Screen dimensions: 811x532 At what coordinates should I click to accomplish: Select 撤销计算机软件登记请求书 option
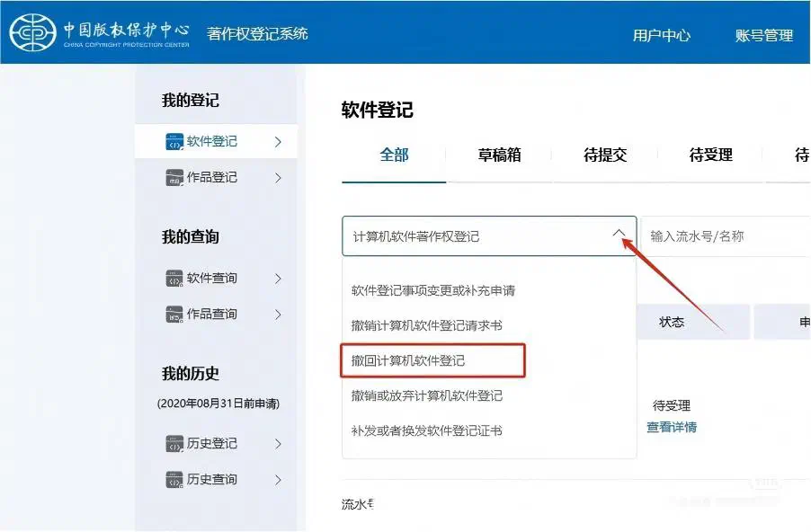coord(427,325)
